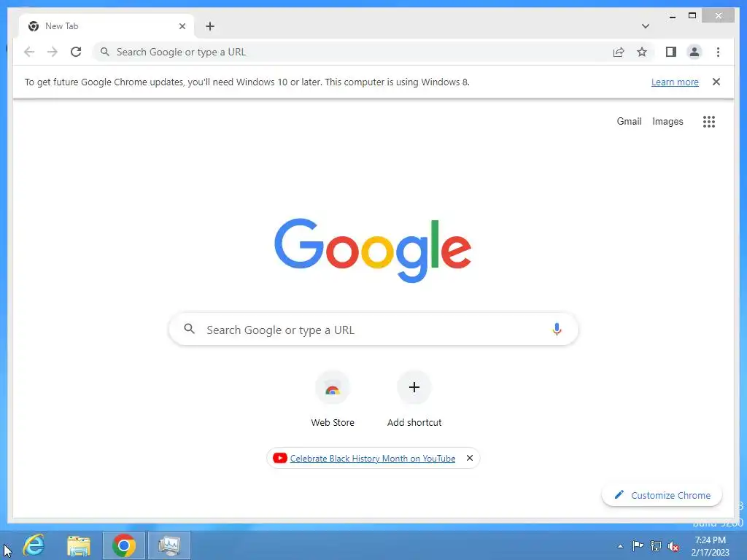This screenshot has width=747, height=560.
Task: Close the New Tab tab
Action: point(182,26)
